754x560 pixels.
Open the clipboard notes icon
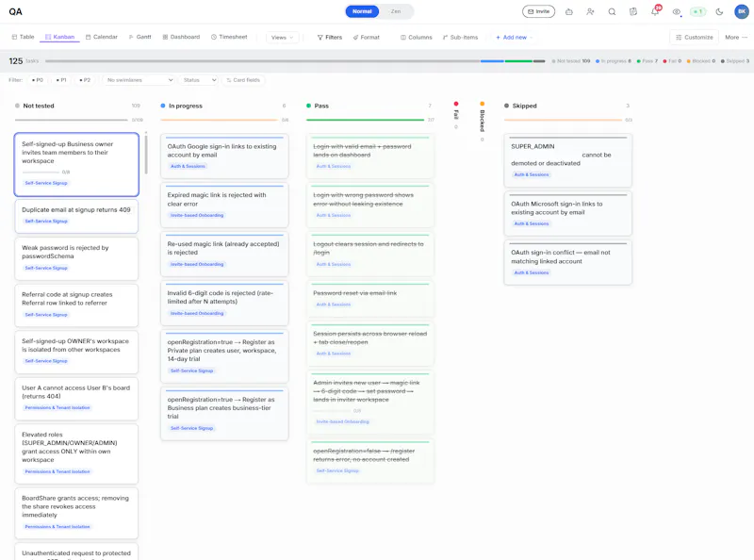coord(633,11)
